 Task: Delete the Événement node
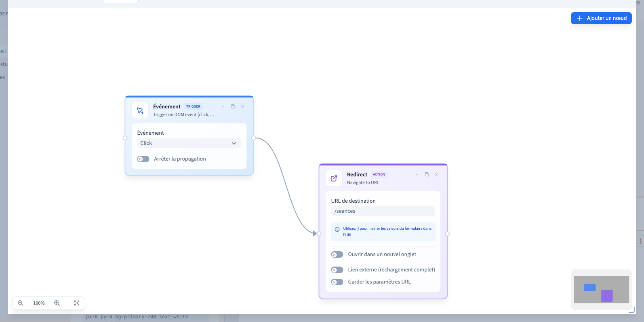click(242, 106)
